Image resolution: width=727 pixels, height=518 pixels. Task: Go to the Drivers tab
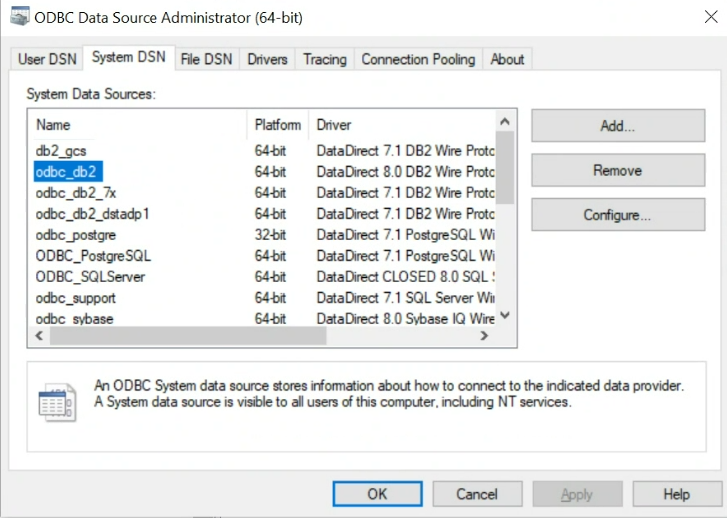coord(267,59)
